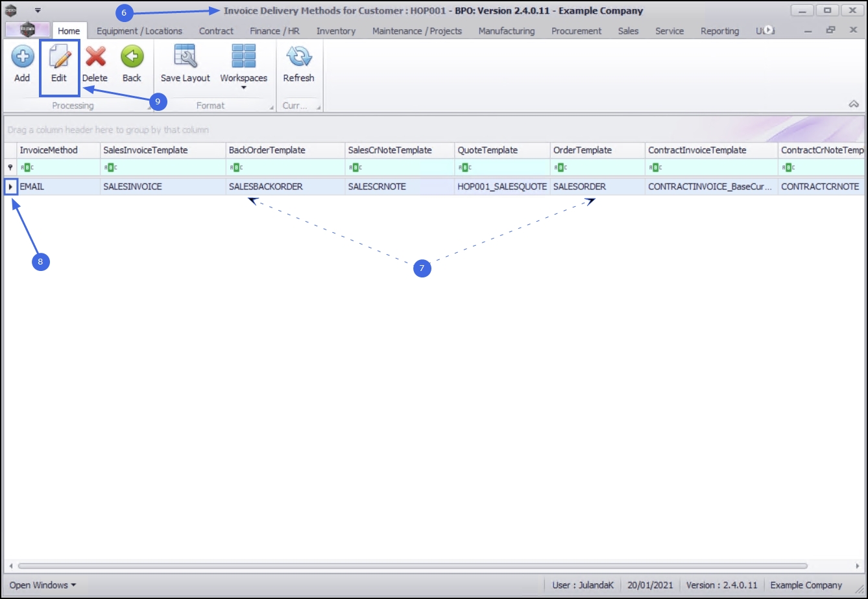Click the Save Layout icon
The height and width of the screenshot is (599, 868).
[185, 57]
